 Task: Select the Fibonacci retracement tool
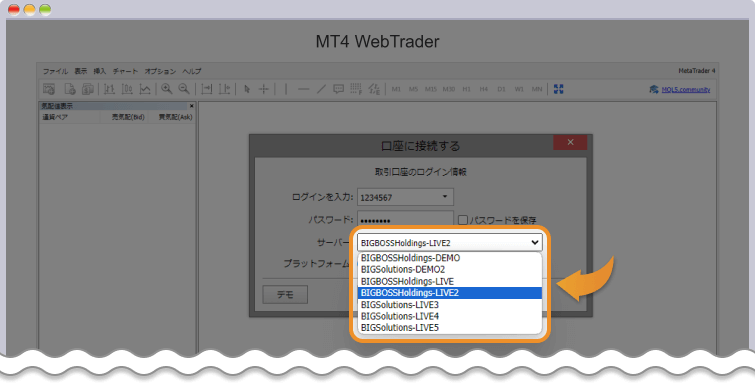[356, 89]
